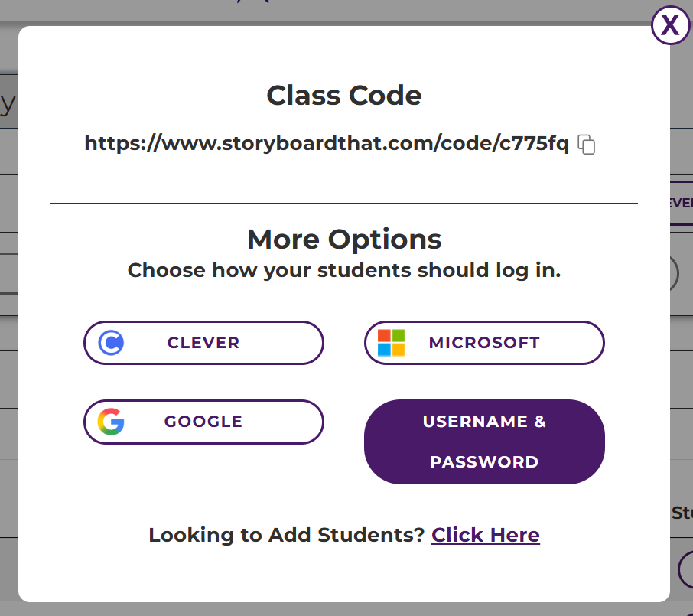Click the partially hidden tab behind dialog
The image size is (693, 616).
pos(682,204)
